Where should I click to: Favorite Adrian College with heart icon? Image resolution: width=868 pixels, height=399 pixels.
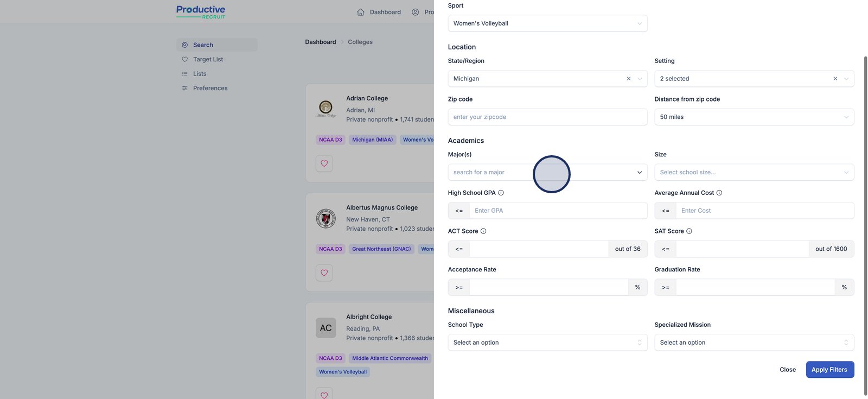click(x=324, y=163)
